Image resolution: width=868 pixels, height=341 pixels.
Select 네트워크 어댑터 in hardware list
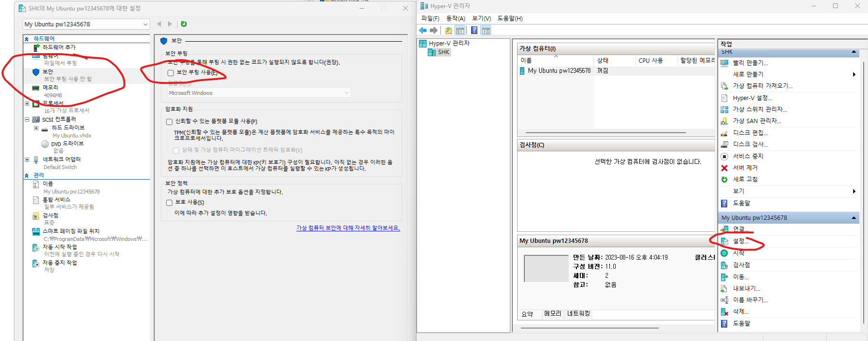(x=62, y=159)
